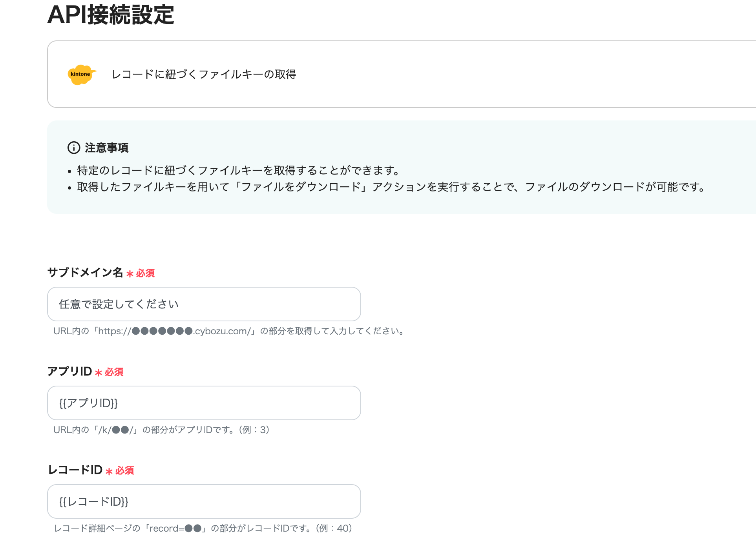This screenshot has width=756, height=543.
Task: Click the 注意事項 heading
Action: point(106,148)
